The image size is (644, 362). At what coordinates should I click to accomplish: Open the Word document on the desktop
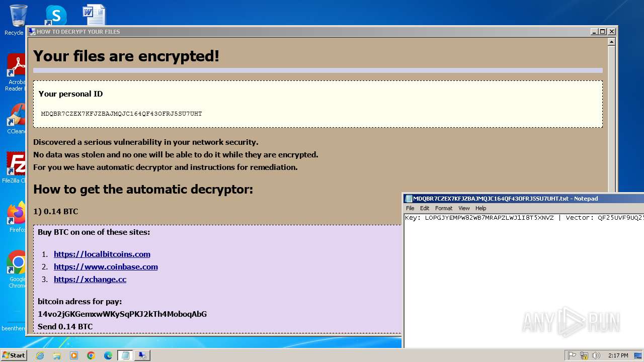94,15
